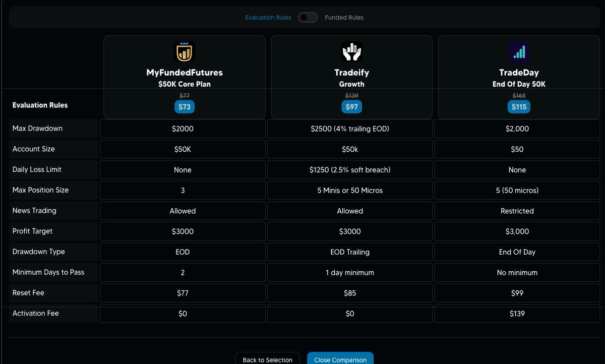This screenshot has width=605, height=364.
Task: Click the $2500 (4% trailing EOD) cell
Action: (x=350, y=129)
